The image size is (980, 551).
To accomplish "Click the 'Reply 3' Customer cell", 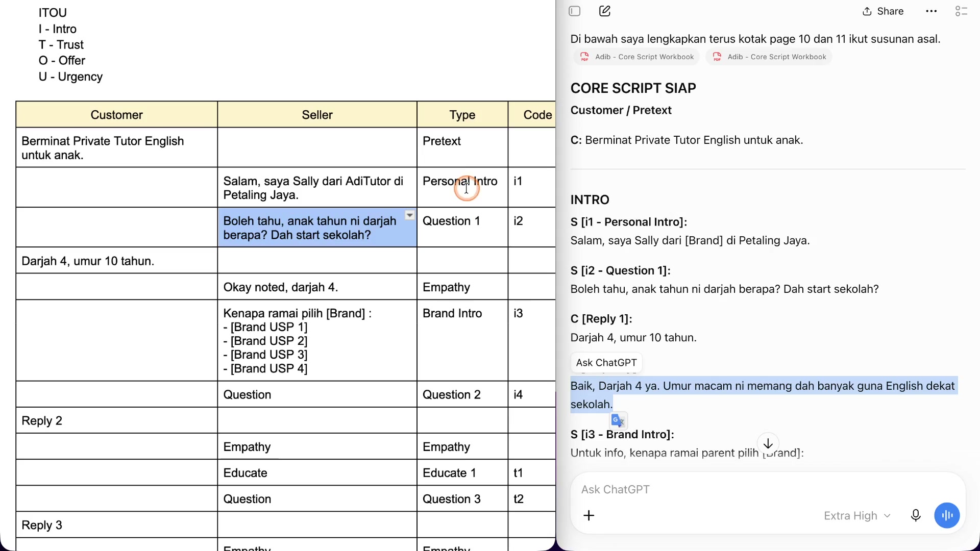I will coord(117,525).
